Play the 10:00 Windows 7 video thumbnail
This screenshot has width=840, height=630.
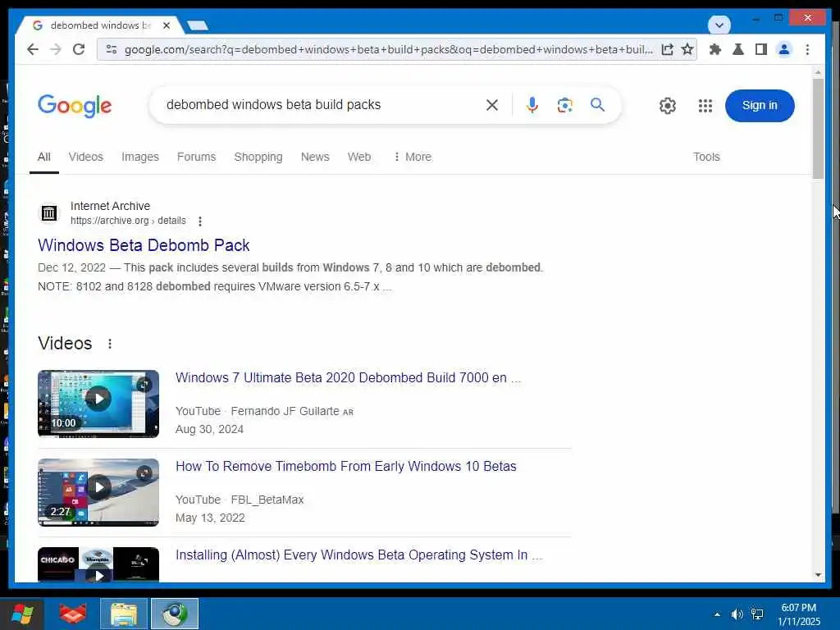pyautogui.click(x=98, y=404)
